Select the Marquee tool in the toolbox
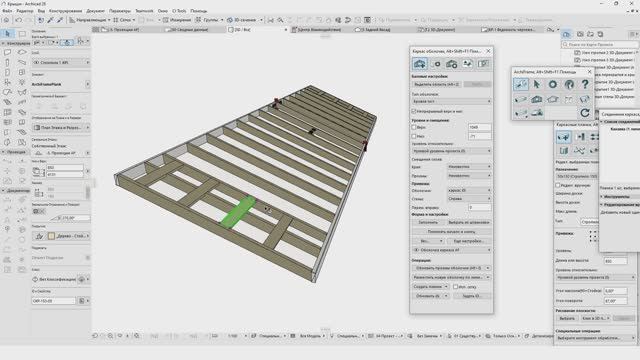The image size is (640, 360). (22, 34)
